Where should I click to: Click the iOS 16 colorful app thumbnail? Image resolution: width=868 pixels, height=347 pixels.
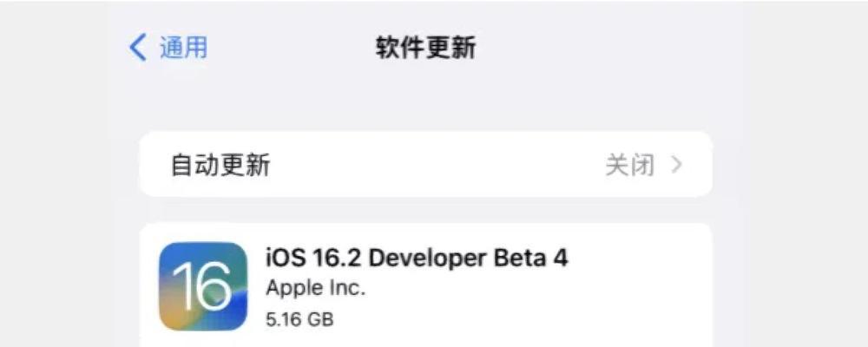[x=202, y=286]
